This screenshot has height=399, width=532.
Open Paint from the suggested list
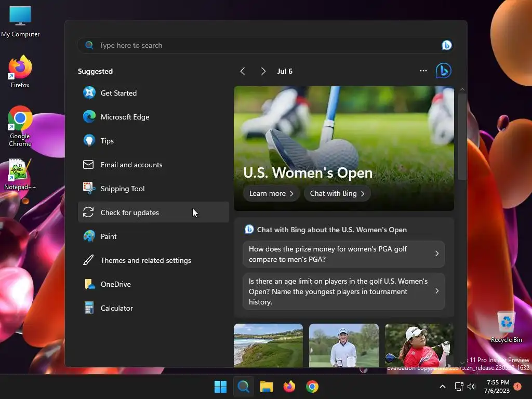[x=153, y=236]
